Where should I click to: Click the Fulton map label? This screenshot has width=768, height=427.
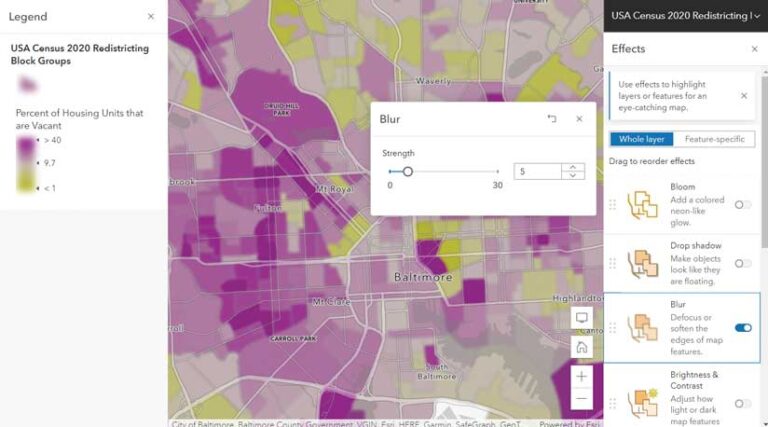point(267,208)
